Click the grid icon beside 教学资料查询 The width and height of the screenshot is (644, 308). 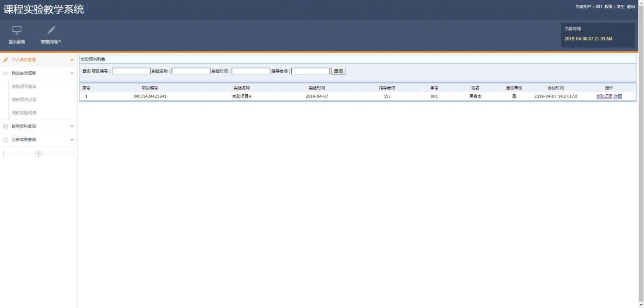tap(6, 126)
